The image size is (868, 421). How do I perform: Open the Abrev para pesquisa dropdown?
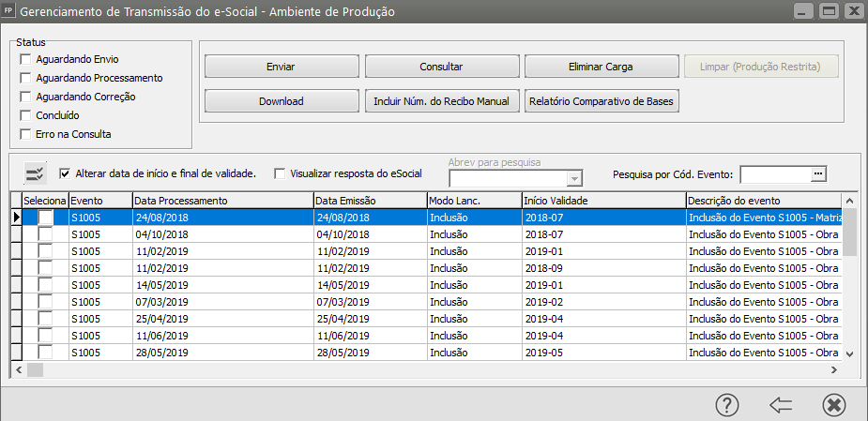coord(573,179)
